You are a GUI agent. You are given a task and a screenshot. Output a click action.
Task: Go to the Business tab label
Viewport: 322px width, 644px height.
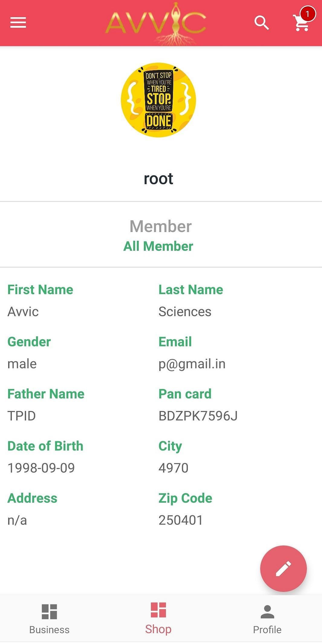[49, 629]
